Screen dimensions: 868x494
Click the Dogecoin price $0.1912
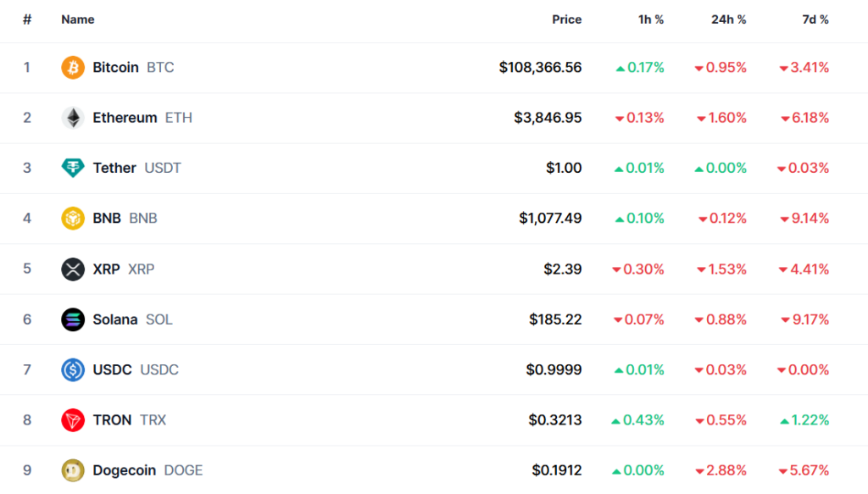click(557, 470)
